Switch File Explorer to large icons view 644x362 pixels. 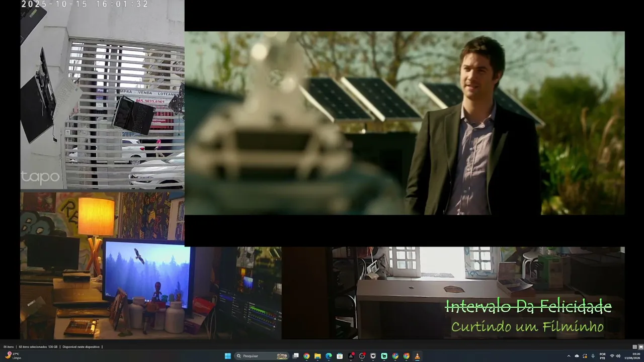[641, 347]
